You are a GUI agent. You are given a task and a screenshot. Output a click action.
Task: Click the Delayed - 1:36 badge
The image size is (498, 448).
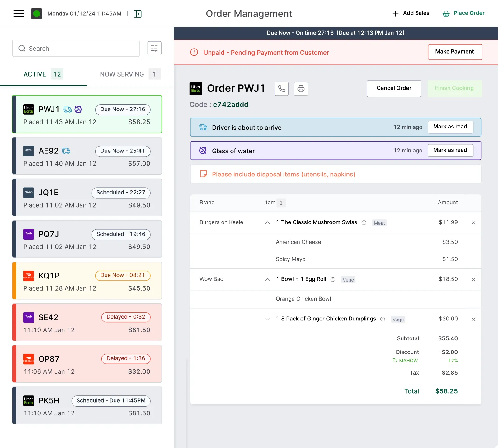[x=126, y=359]
